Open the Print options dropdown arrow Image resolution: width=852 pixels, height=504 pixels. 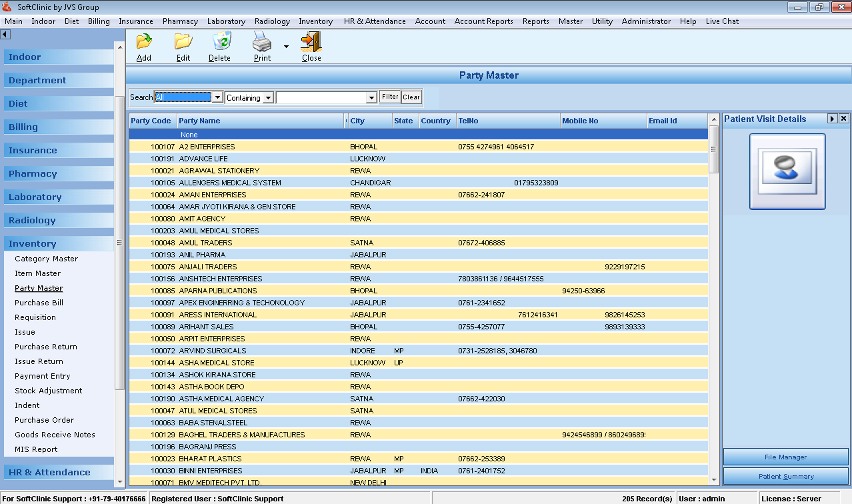[x=286, y=47]
